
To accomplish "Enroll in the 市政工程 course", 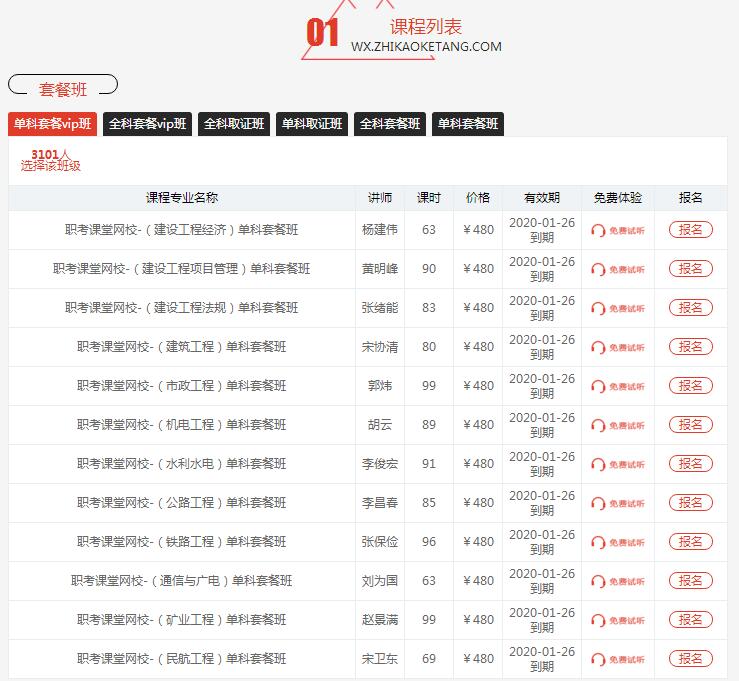I will pos(690,386).
